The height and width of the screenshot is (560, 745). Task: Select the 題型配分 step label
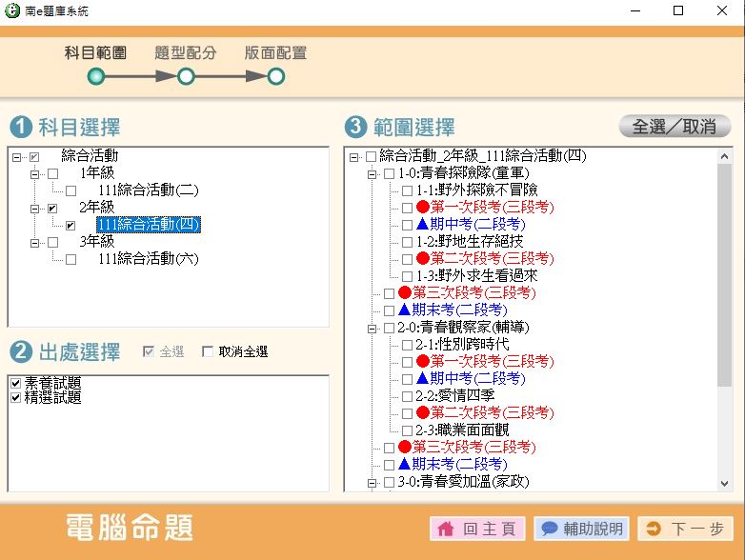point(186,52)
